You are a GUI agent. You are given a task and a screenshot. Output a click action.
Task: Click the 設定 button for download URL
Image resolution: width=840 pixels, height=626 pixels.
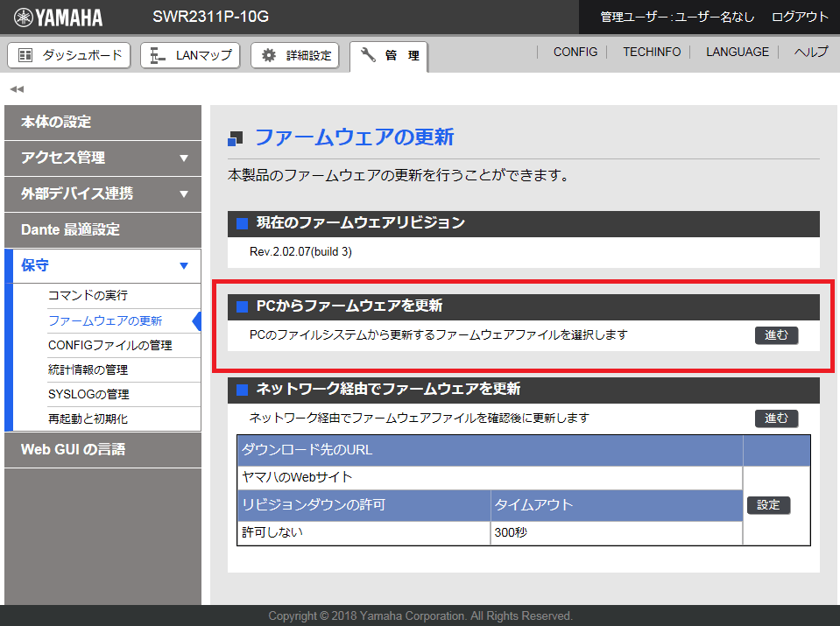click(768, 505)
